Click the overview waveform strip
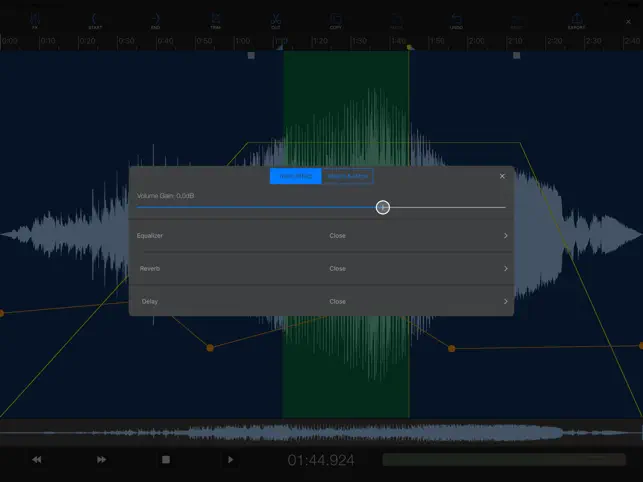This screenshot has width=643, height=482. 321,432
